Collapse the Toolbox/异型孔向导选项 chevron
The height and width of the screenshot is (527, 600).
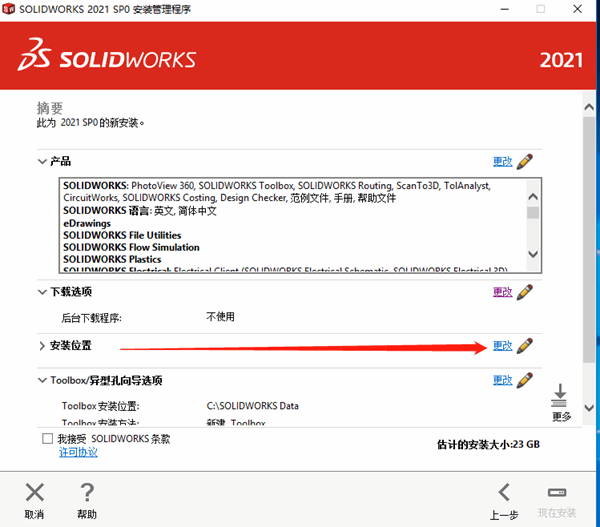coord(42,381)
